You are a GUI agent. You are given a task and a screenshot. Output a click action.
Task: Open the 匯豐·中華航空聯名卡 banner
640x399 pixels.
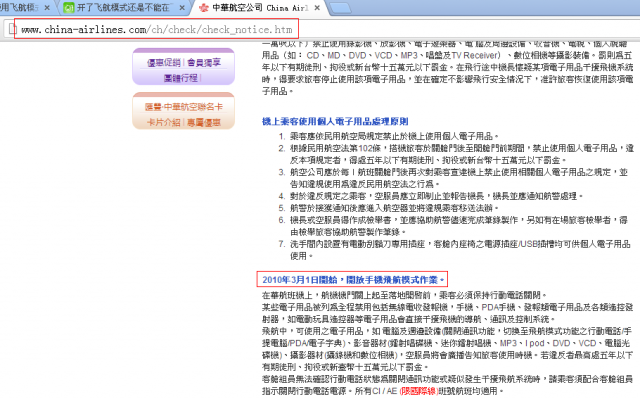(x=184, y=107)
